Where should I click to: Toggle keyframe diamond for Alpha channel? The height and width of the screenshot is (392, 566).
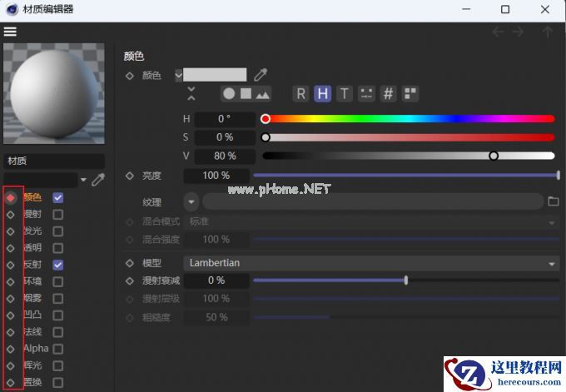(11, 349)
